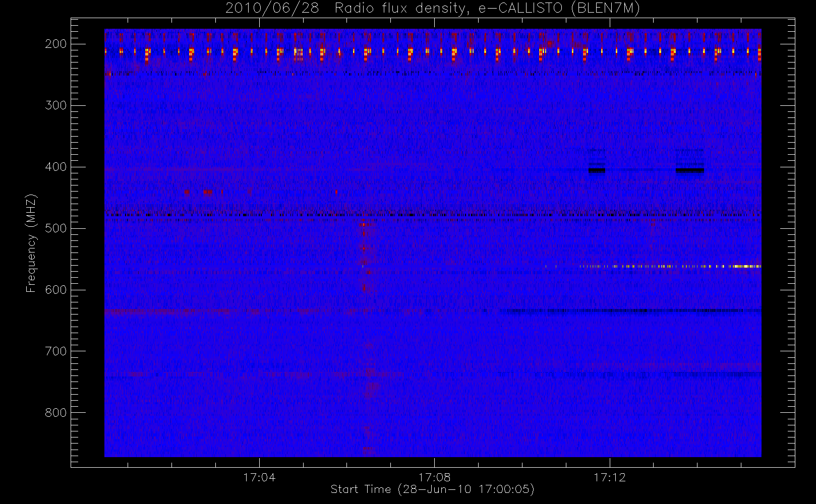Click the 400 frequency tick label
This screenshot has height=504, width=816.
pos(55,167)
